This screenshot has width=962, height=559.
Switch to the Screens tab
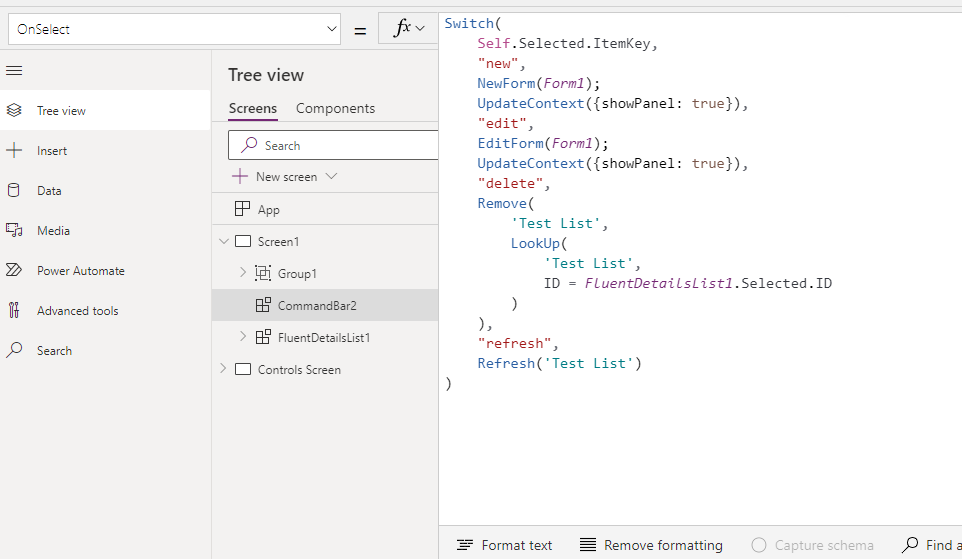(x=253, y=109)
